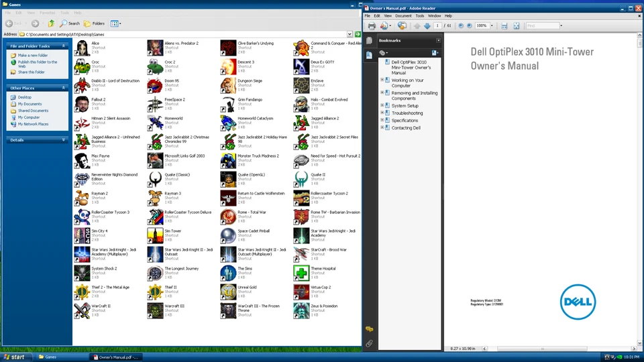Open the Halo - Combat Evolved shortcut

pyautogui.click(x=301, y=105)
